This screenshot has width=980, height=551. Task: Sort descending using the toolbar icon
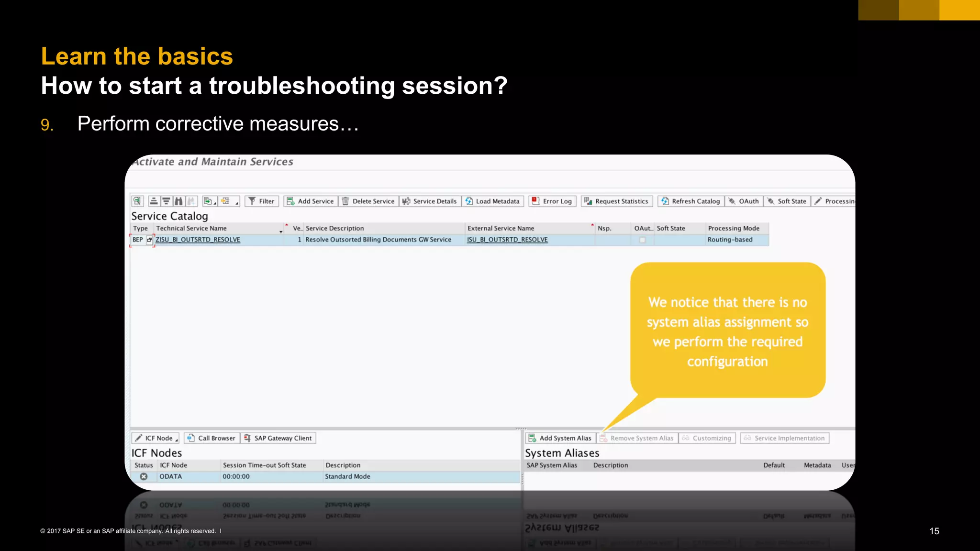coord(166,201)
